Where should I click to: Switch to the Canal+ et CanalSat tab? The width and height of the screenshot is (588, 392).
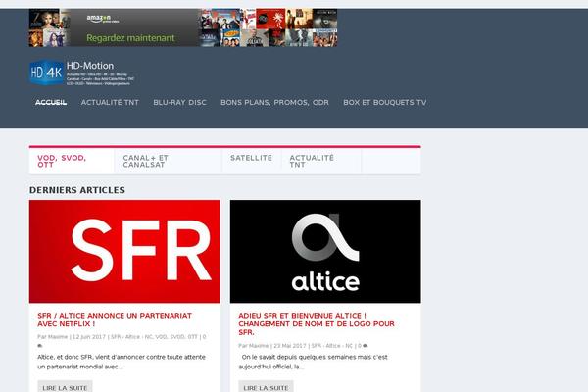click(x=168, y=162)
